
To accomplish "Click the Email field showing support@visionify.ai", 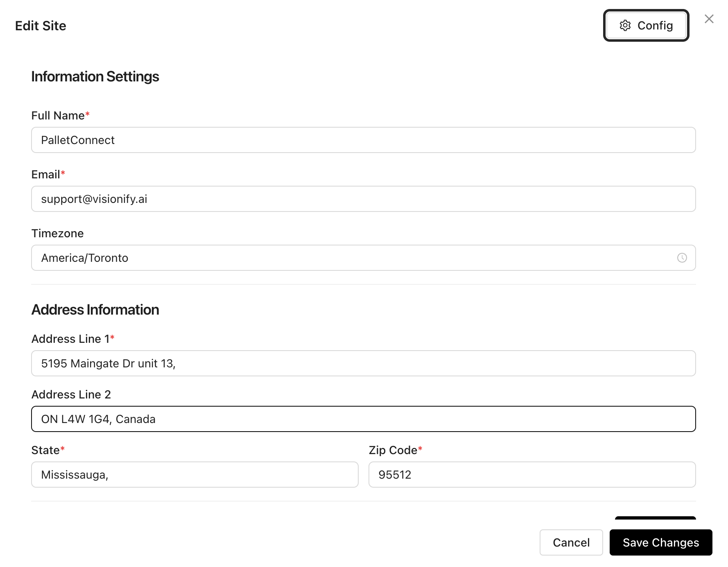I will click(x=363, y=199).
